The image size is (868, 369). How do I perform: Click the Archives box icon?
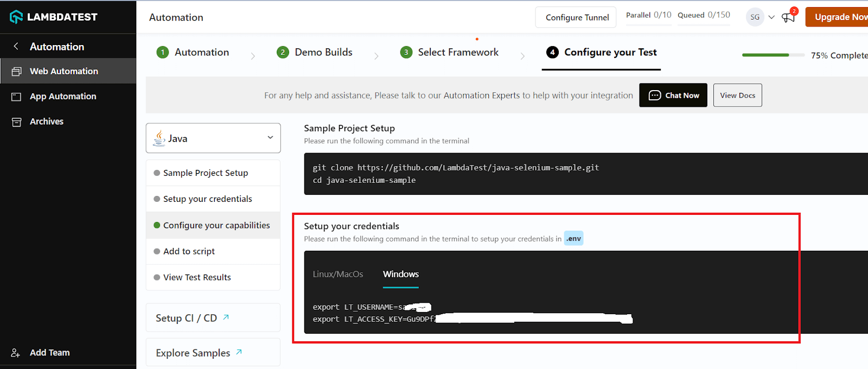tap(17, 122)
